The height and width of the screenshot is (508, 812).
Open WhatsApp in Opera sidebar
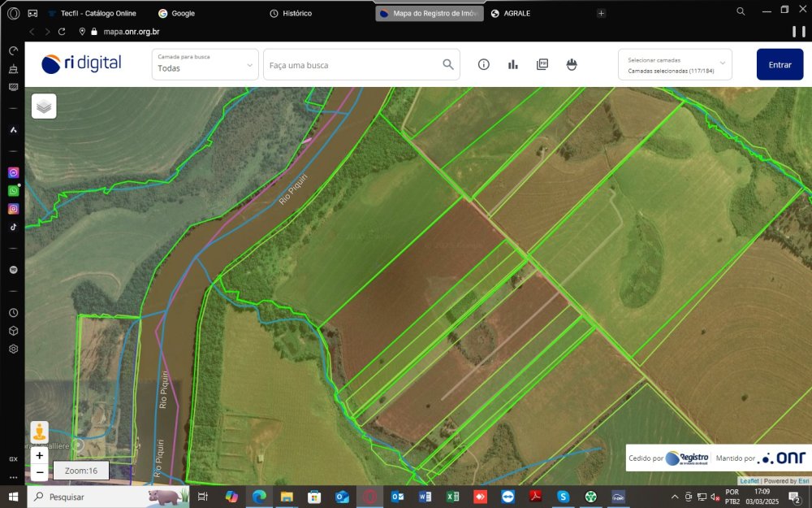[x=14, y=191]
